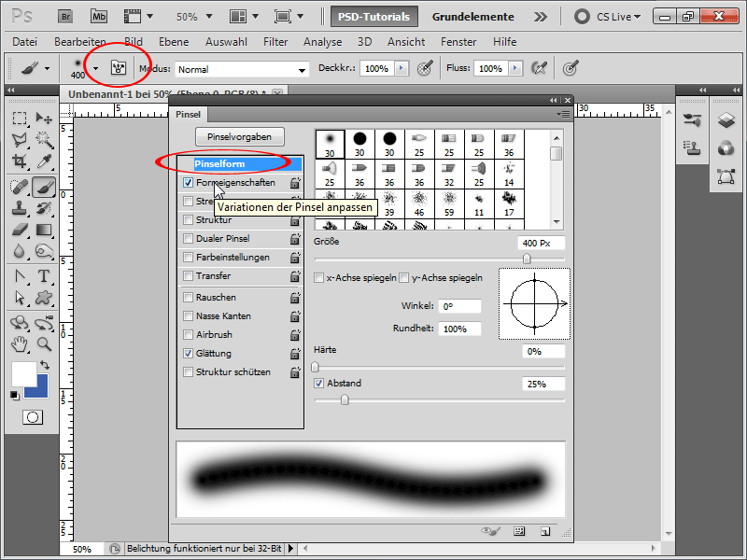Select the rectangular Marquee tool
This screenshot has width=747, height=560.
20,119
